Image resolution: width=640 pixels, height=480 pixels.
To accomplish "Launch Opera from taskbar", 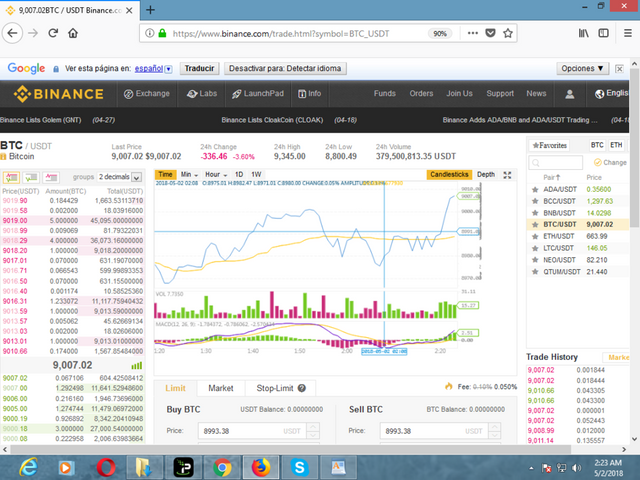I will pyautogui.click(x=106, y=467).
